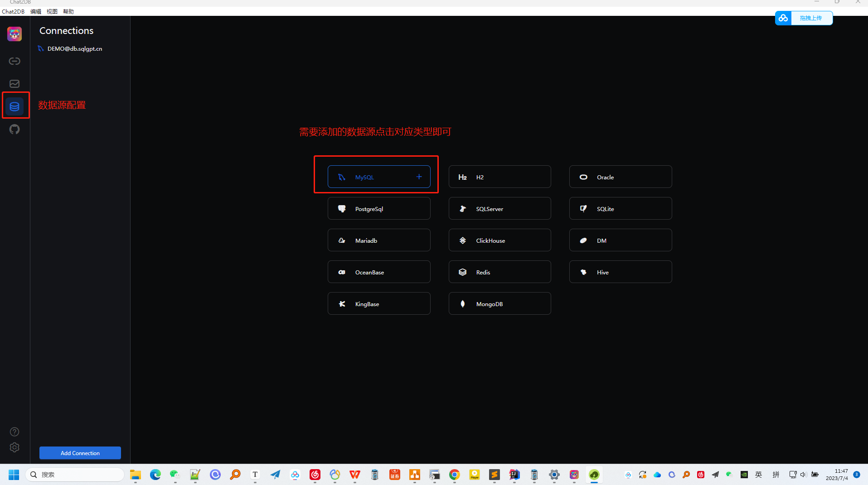The width and height of the screenshot is (868, 485).
Task: Open the Windows Start menu
Action: 14,475
